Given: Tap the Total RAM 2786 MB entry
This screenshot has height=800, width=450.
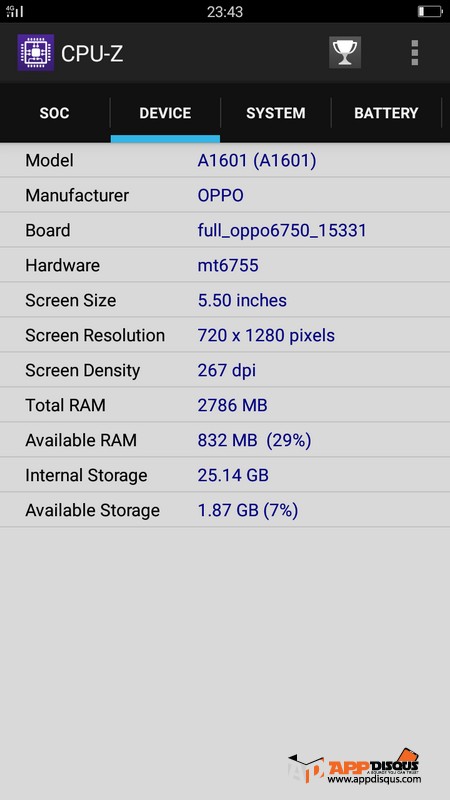Looking at the screenshot, I should (225, 405).
